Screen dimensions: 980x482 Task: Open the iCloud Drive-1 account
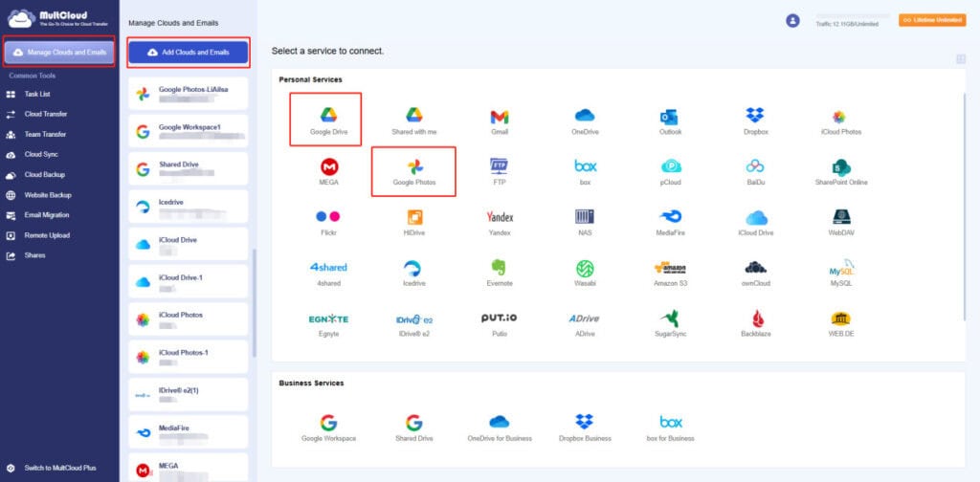[189, 281]
